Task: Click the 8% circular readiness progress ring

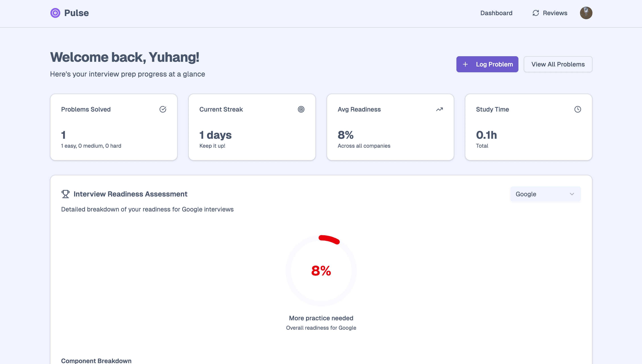Action: click(x=321, y=271)
